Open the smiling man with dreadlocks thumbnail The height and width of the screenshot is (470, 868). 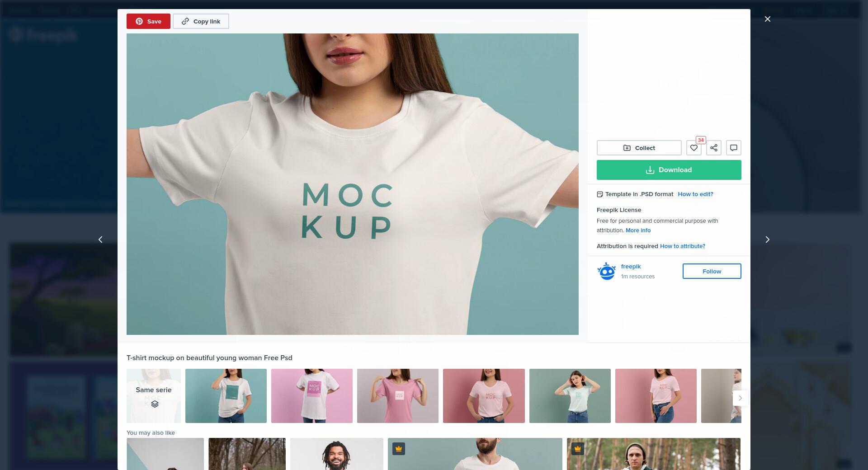point(337,454)
